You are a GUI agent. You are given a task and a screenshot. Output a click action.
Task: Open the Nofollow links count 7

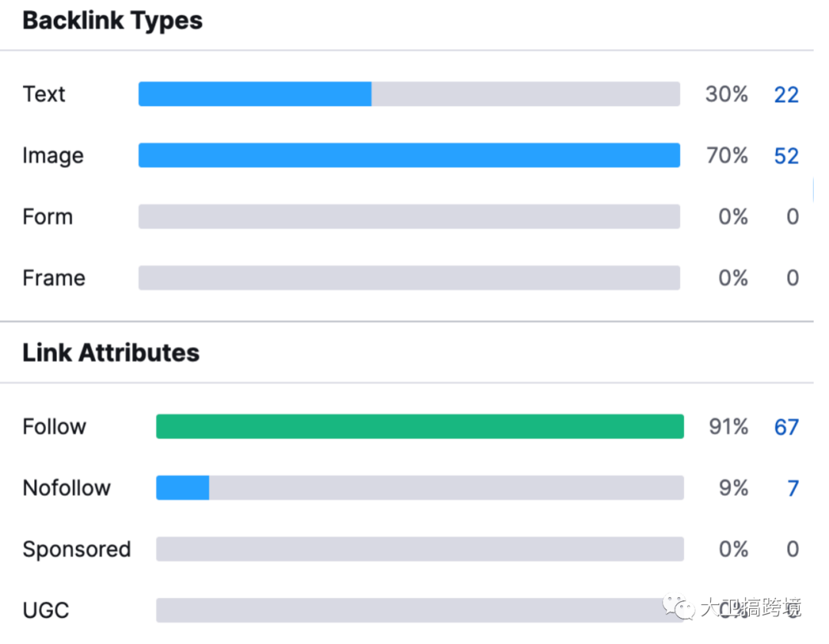click(x=793, y=488)
